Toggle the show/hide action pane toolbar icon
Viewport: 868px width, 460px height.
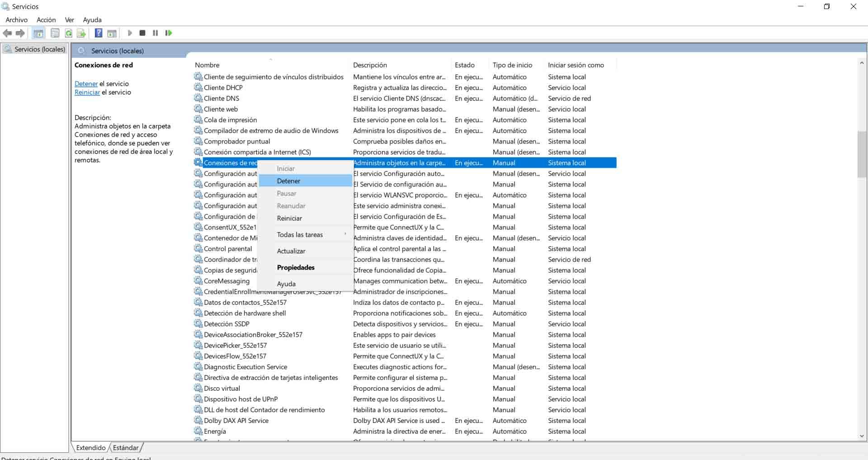112,33
